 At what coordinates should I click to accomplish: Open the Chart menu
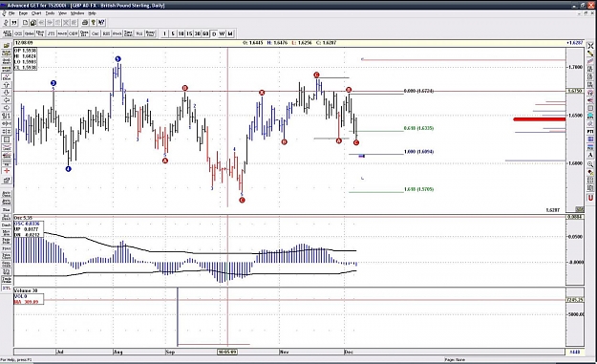click(36, 13)
